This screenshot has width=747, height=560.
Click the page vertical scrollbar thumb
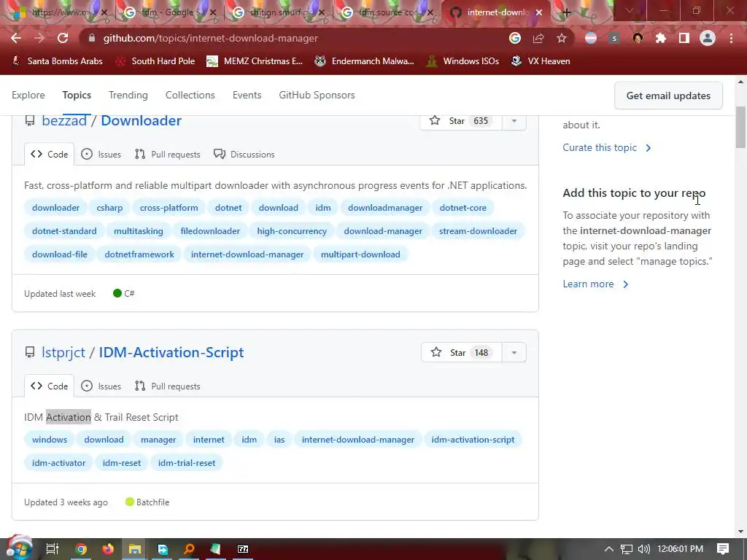tap(741, 127)
